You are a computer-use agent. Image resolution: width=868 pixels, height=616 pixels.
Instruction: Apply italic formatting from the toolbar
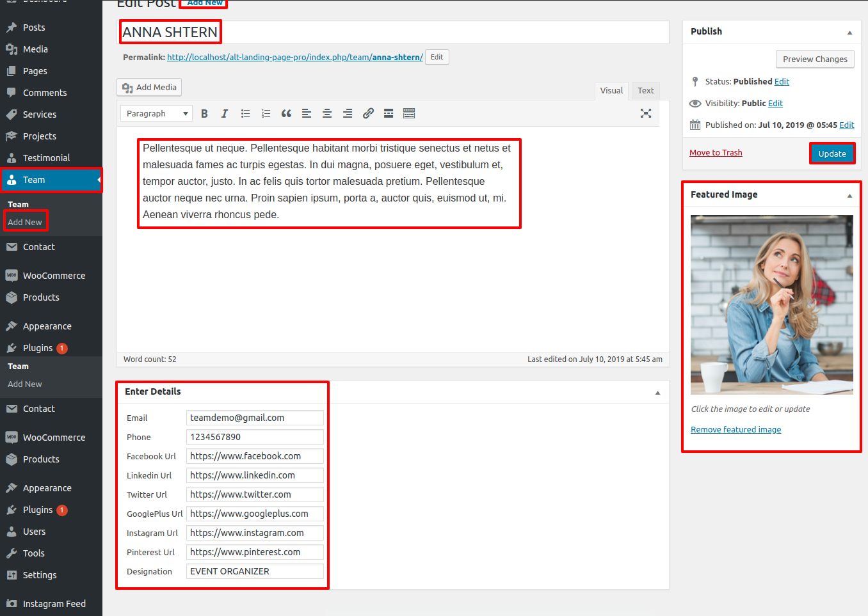(225, 114)
